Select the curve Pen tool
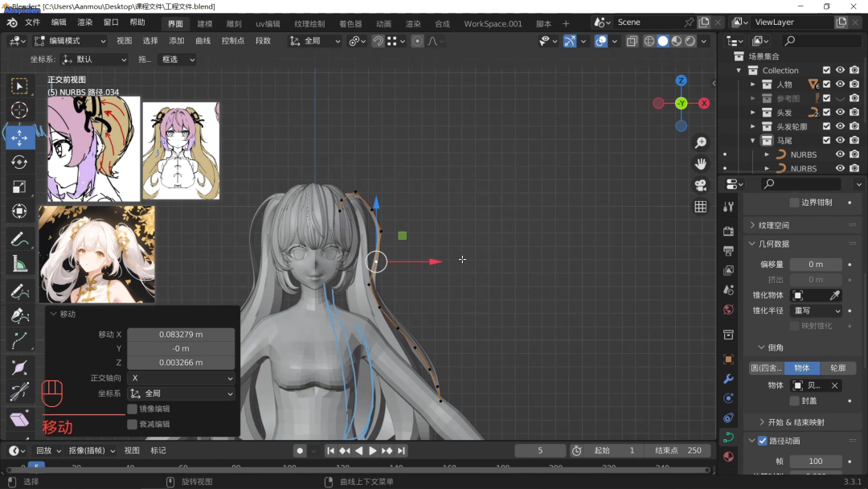868x489 pixels. (x=19, y=316)
